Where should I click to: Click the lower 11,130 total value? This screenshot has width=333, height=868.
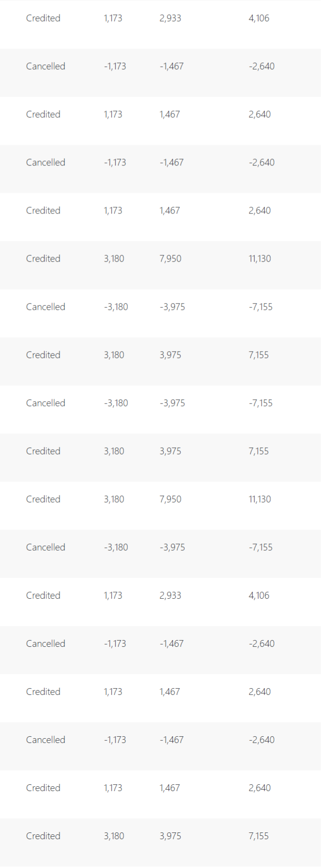(x=259, y=499)
